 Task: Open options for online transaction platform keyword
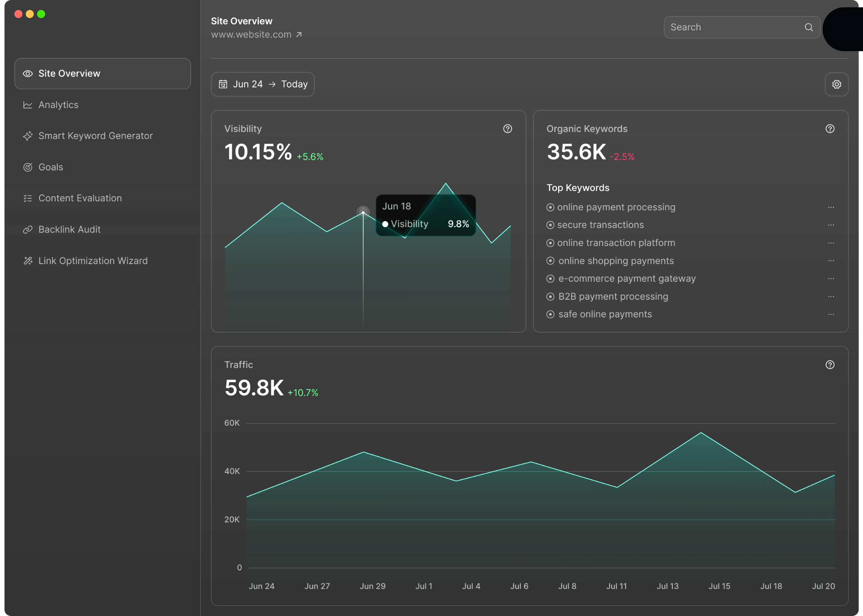[831, 243]
